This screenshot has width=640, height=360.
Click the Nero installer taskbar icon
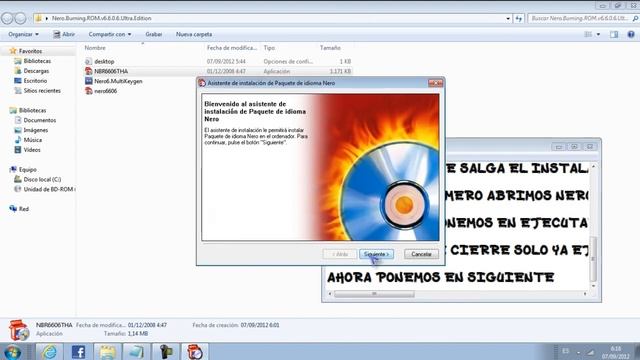point(195,351)
